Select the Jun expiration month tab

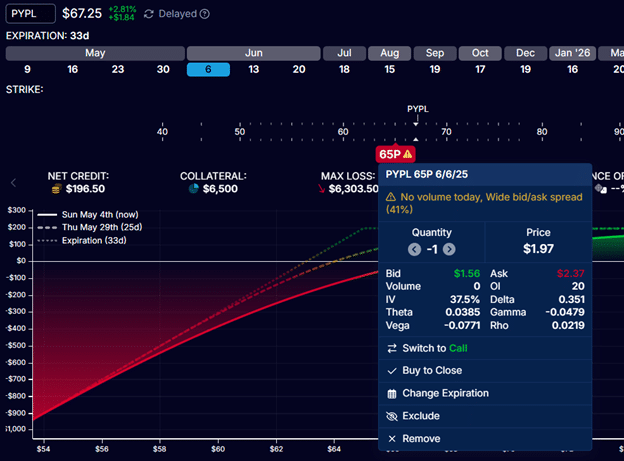click(x=254, y=53)
